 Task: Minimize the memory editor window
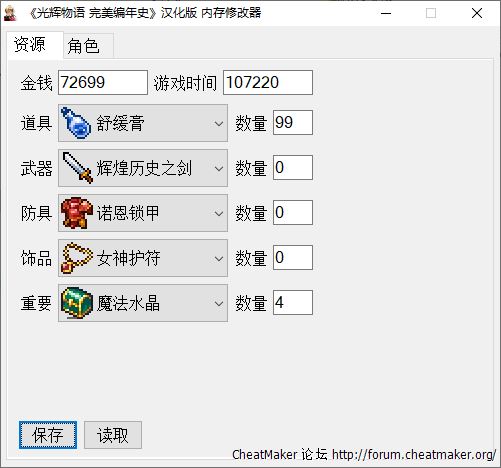click(386, 13)
